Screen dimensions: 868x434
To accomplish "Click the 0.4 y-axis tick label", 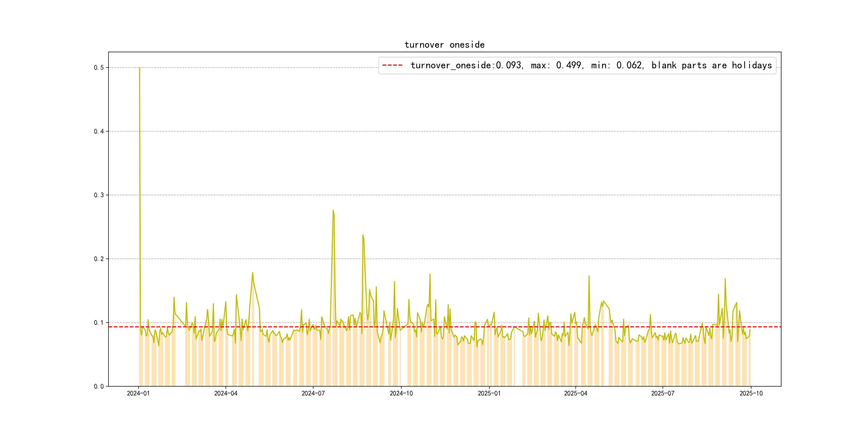I will [x=99, y=132].
